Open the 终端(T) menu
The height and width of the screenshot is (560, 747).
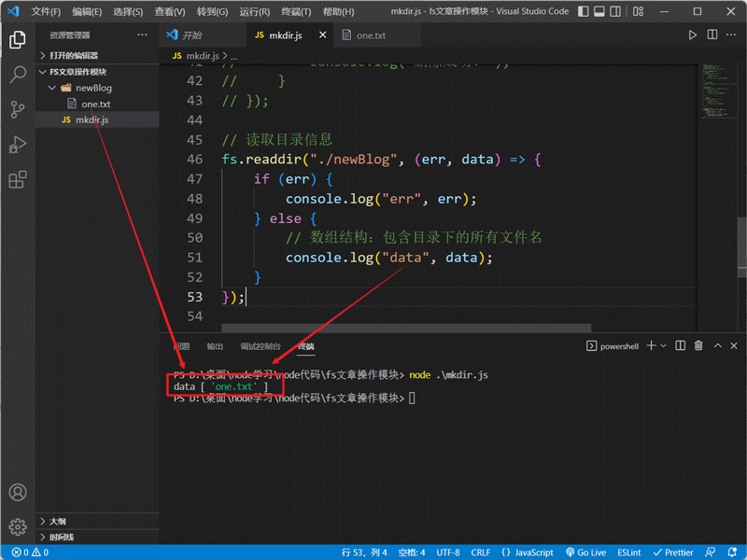(296, 11)
